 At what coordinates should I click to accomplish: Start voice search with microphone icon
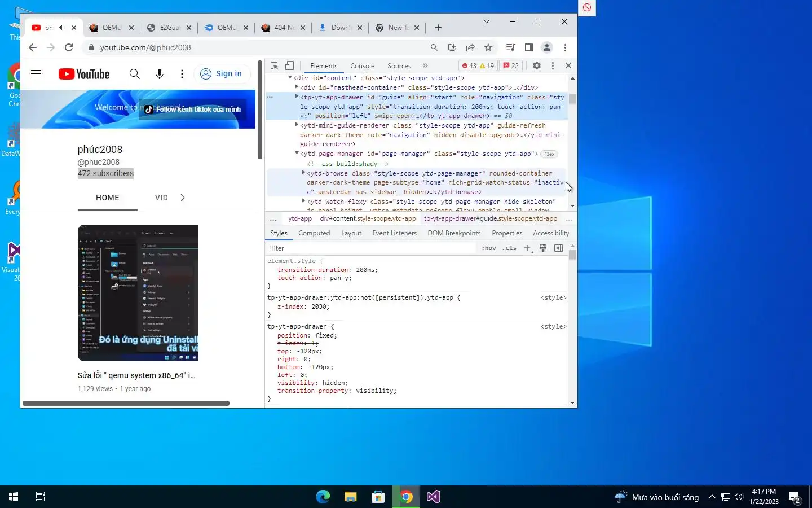(x=160, y=74)
